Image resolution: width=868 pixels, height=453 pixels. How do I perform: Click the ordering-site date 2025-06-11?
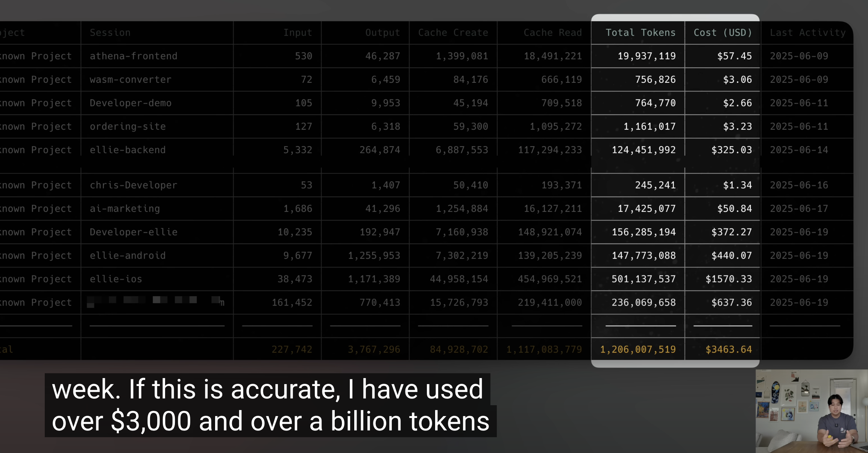799,127
